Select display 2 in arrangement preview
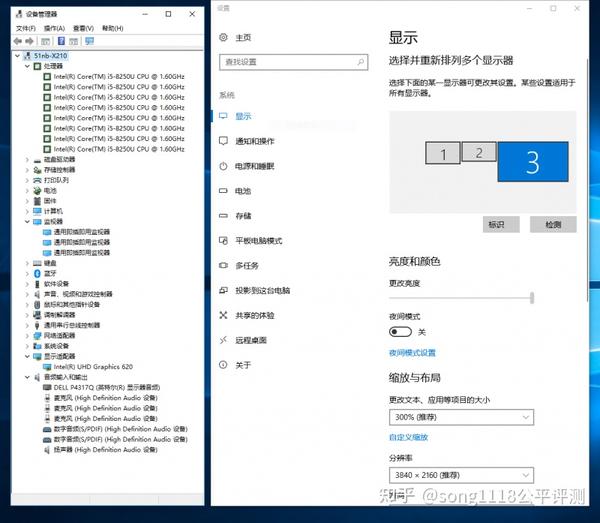This screenshot has height=523, width=600. tap(479, 152)
